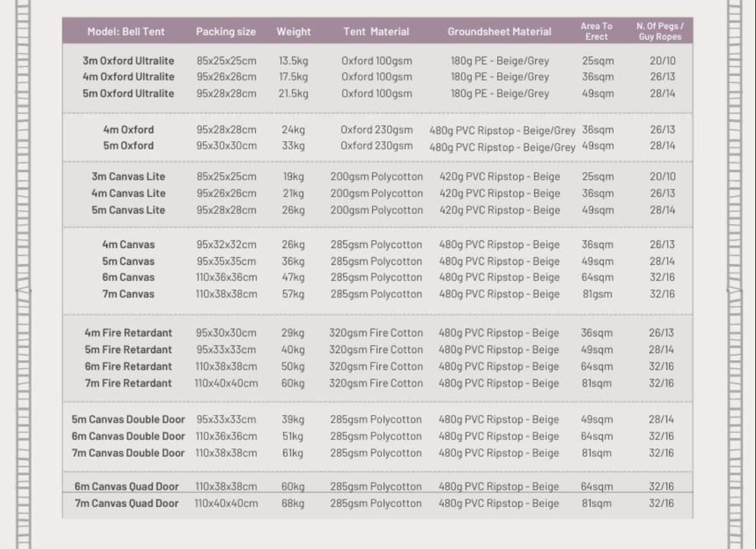Click '110x40x40cm' size of 7m Canvas Quad Door
756x549 pixels.
pos(226,504)
